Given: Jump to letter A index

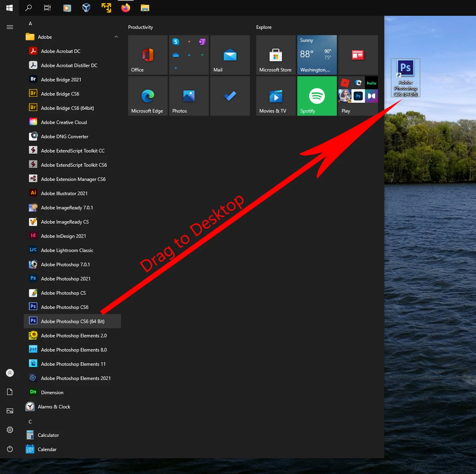Looking at the screenshot, I should pyautogui.click(x=30, y=24).
